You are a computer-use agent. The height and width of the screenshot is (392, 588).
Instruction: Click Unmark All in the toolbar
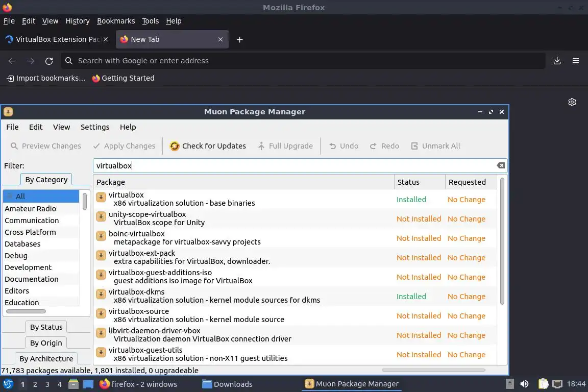coord(435,146)
